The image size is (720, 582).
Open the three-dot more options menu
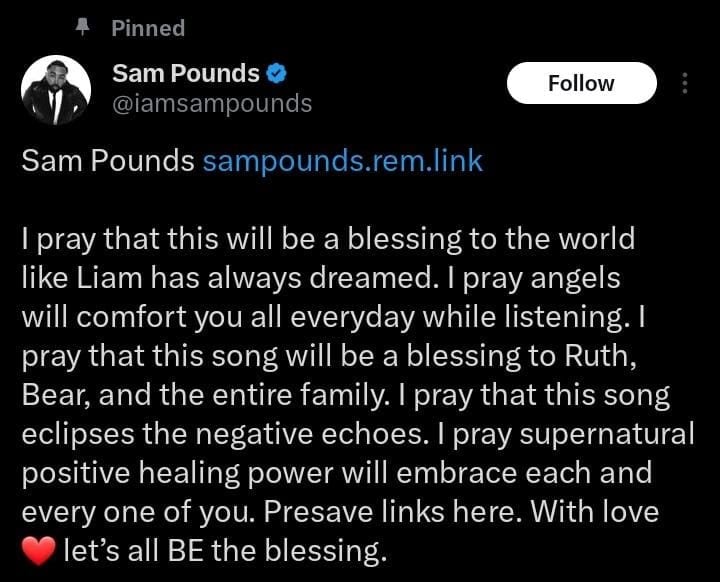[x=685, y=83]
